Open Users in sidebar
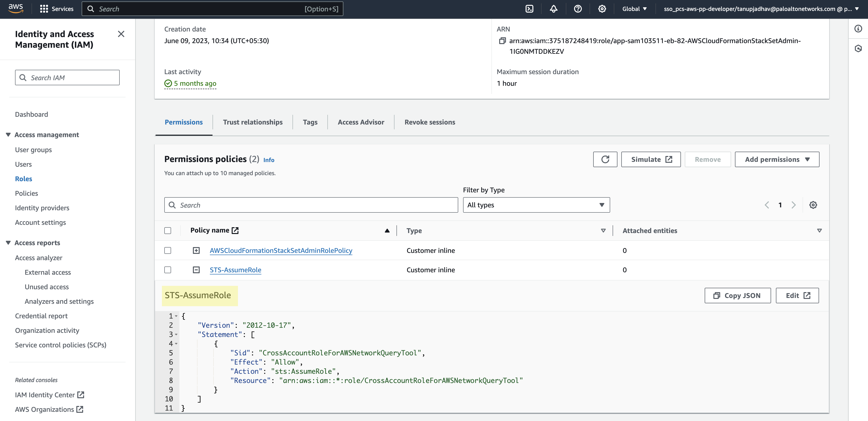 coord(23,164)
